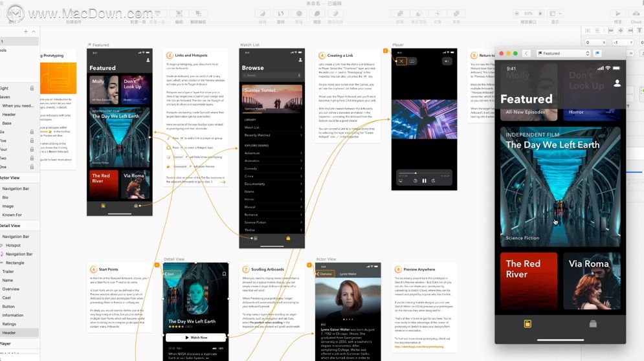The width and height of the screenshot is (644, 361).
Task: Click Recently Watched row chevron in Browse artboard
Action: click(x=301, y=135)
